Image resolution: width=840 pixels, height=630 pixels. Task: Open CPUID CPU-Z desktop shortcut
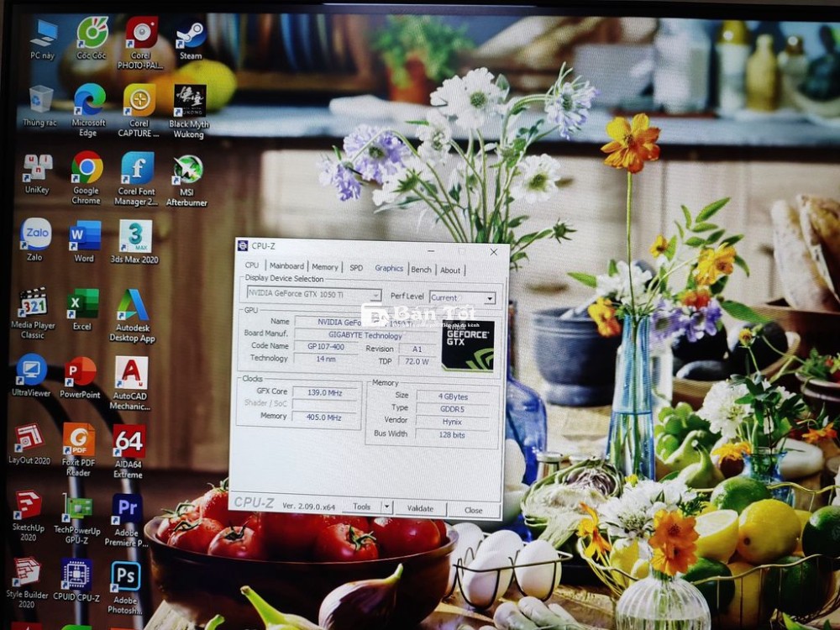[76, 580]
